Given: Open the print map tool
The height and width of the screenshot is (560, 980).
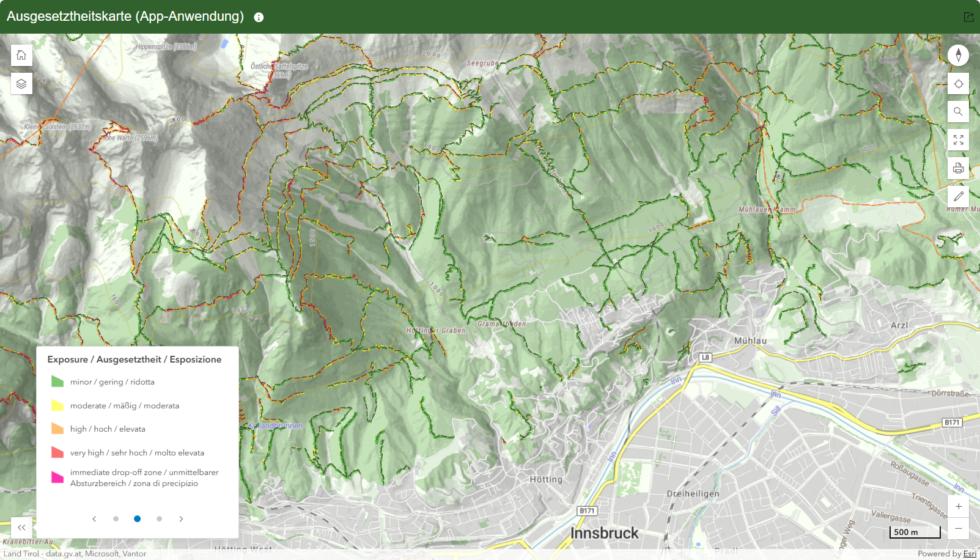Looking at the screenshot, I should tap(958, 168).
